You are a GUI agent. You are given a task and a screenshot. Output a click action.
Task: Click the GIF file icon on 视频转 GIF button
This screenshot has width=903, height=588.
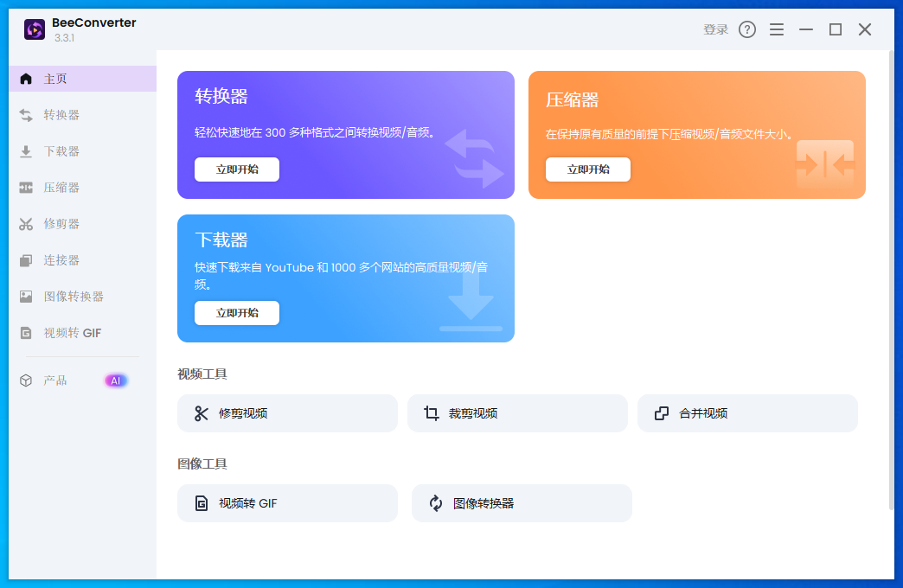click(201, 503)
